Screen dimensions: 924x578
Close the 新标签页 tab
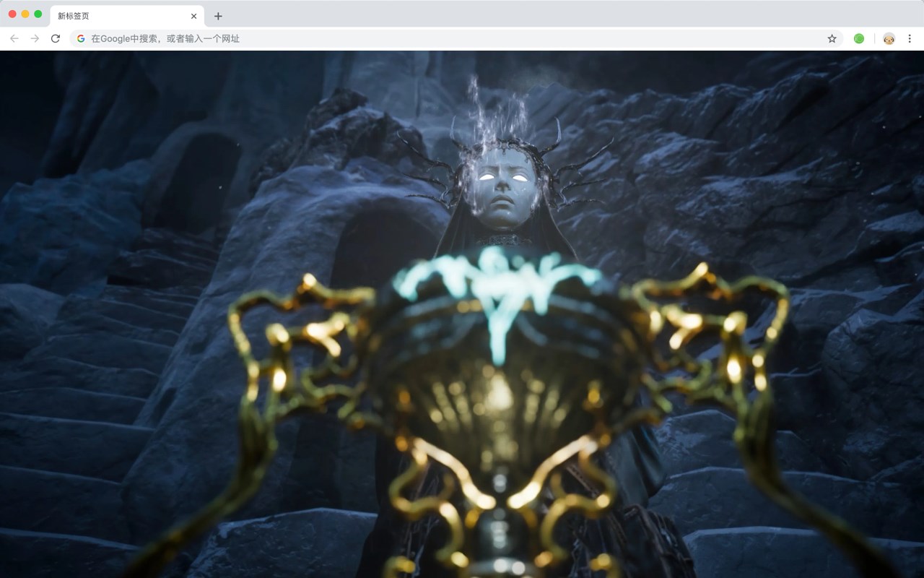[x=193, y=16]
